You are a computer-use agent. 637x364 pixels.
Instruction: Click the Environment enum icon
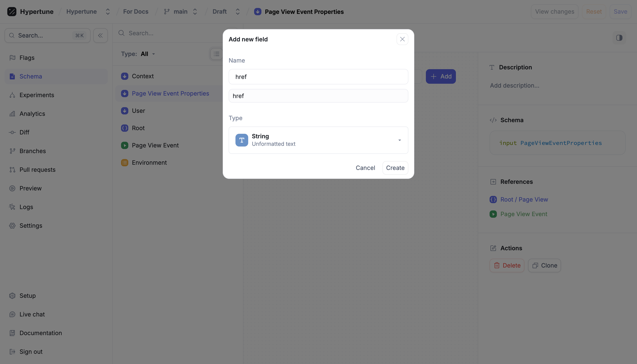pyautogui.click(x=124, y=162)
